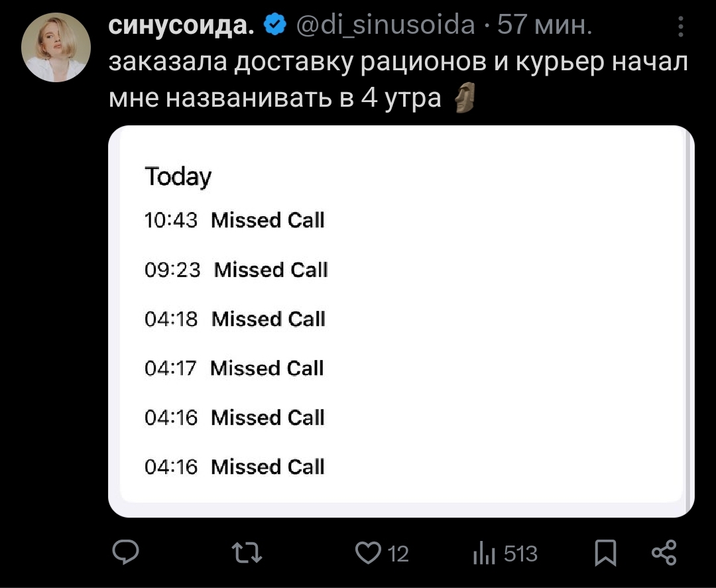Tap the @di_sinusoida handle
Viewport: 716px width, 588px height.
(x=386, y=25)
